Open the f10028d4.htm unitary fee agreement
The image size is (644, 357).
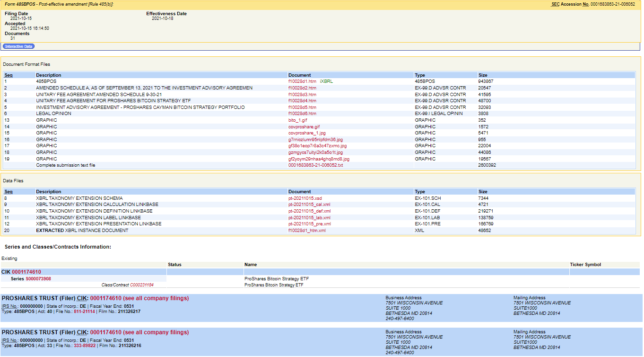(302, 101)
